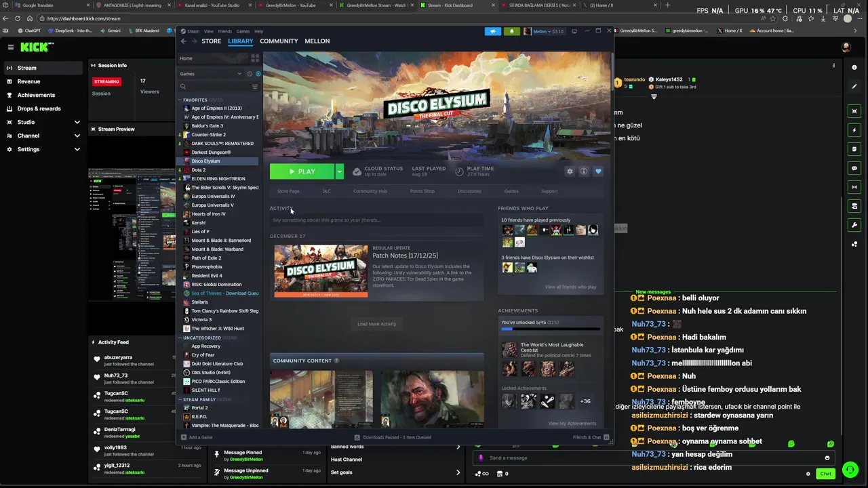Switch to Steam Community tab
Image resolution: width=868 pixels, height=488 pixels.
279,41
